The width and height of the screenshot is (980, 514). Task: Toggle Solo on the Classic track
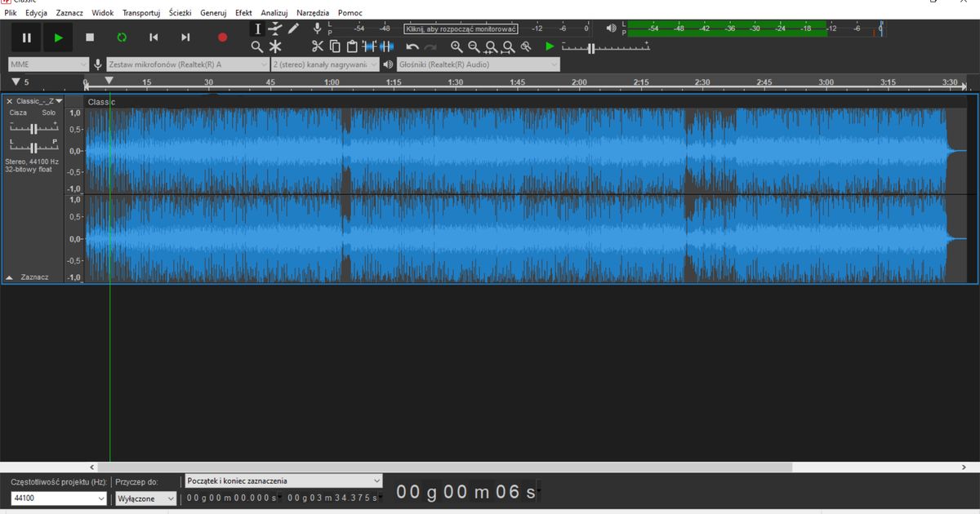[49, 113]
